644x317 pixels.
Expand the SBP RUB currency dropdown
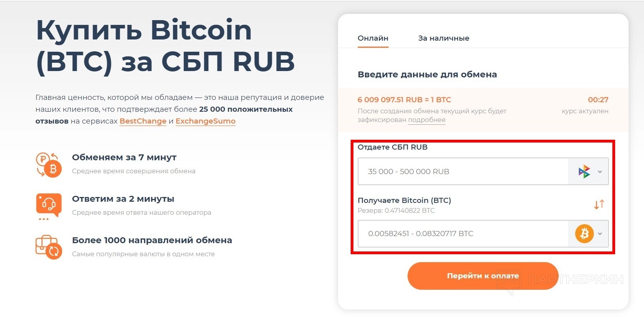[x=600, y=172]
